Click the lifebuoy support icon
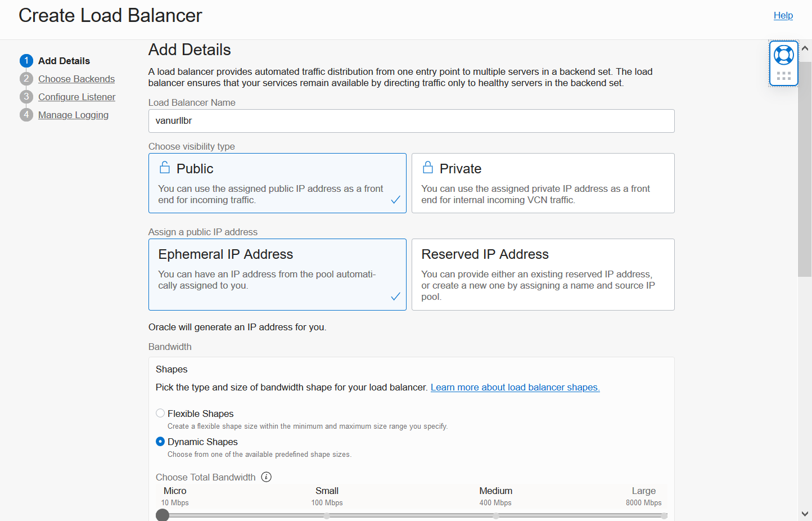The width and height of the screenshot is (812, 521). pyautogui.click(x=783, y=55)
